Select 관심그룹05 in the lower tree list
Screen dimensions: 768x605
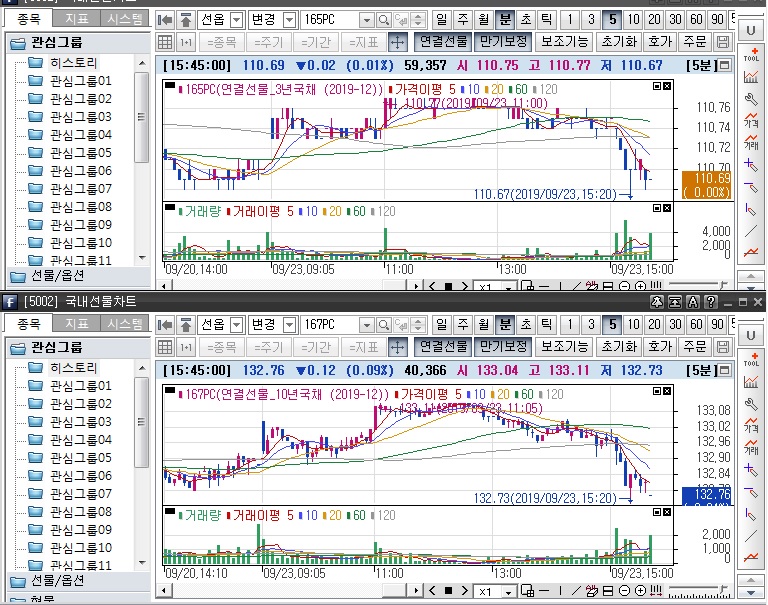[x=80, y=458]
